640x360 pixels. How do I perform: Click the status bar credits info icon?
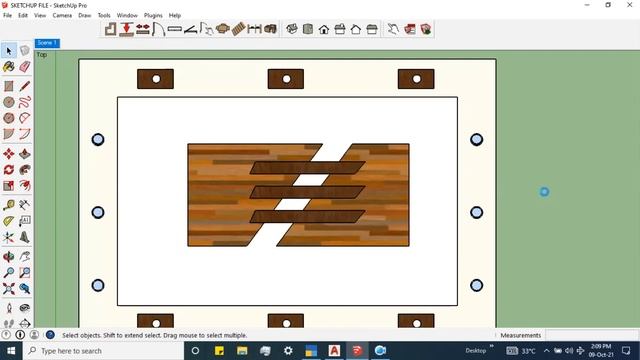(20, 335)
